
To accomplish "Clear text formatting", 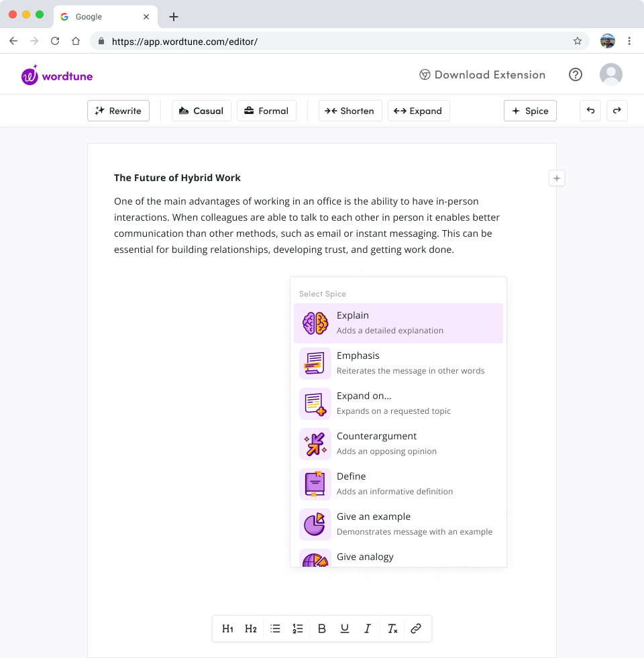I will click(392, 628).
